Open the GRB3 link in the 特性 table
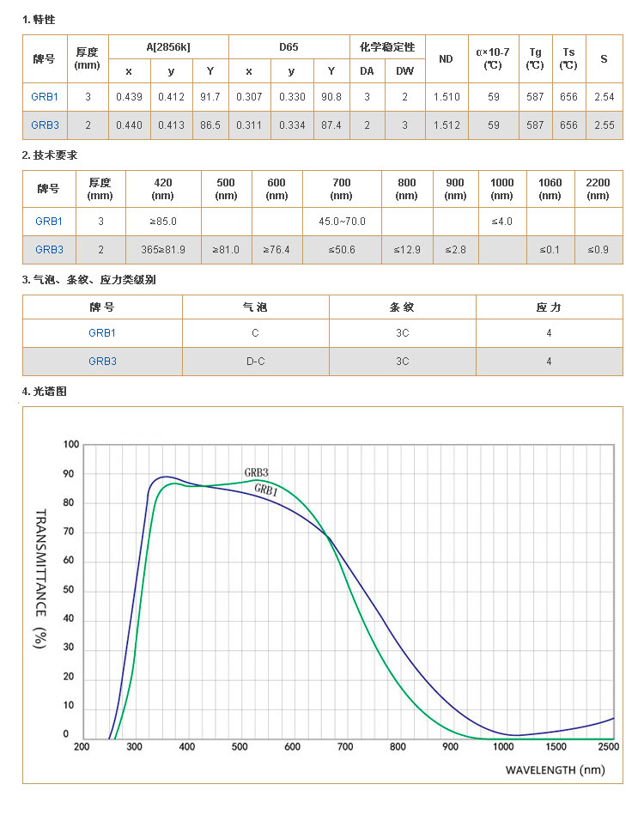Image resolution: width=644 pixels, height=827 pixels. [45, 125]
